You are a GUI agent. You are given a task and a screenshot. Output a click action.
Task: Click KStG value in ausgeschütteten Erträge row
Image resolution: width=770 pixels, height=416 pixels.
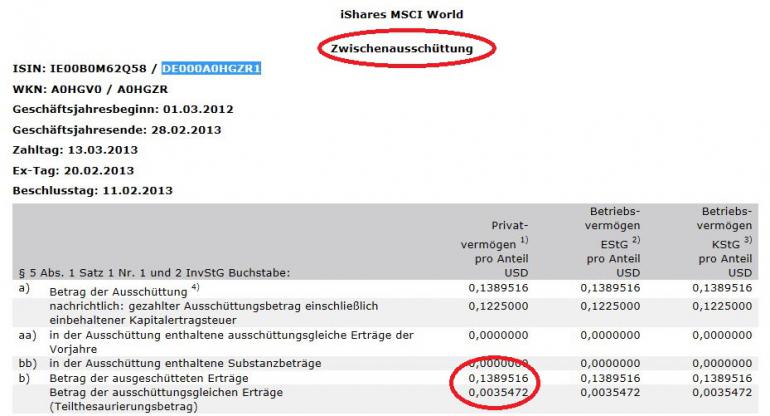722,378
